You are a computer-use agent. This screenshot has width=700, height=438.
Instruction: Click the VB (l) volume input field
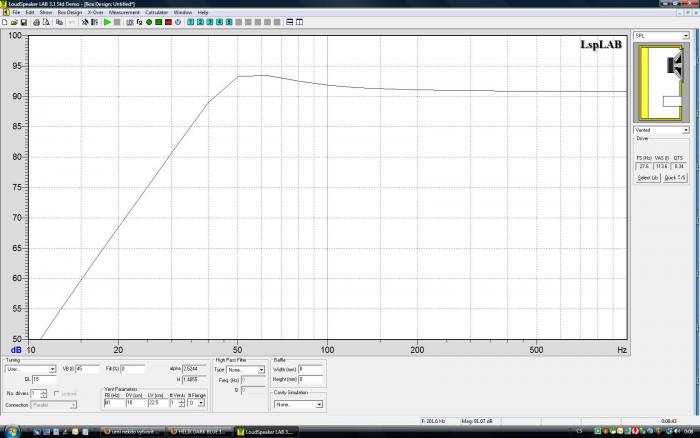87,369
